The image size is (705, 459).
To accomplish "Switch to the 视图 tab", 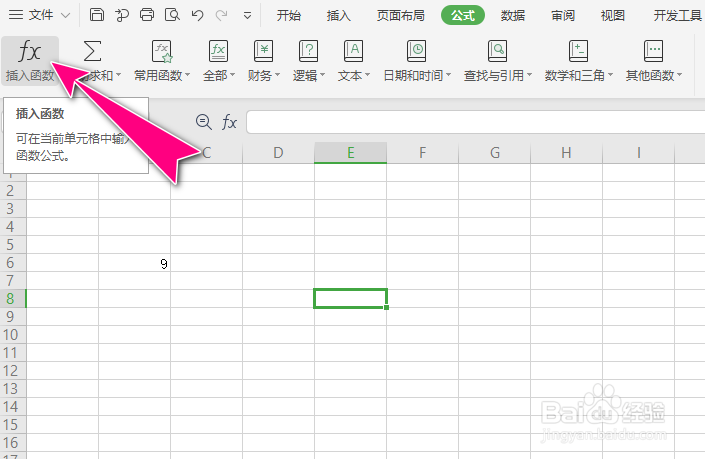I will click(613, 16).
